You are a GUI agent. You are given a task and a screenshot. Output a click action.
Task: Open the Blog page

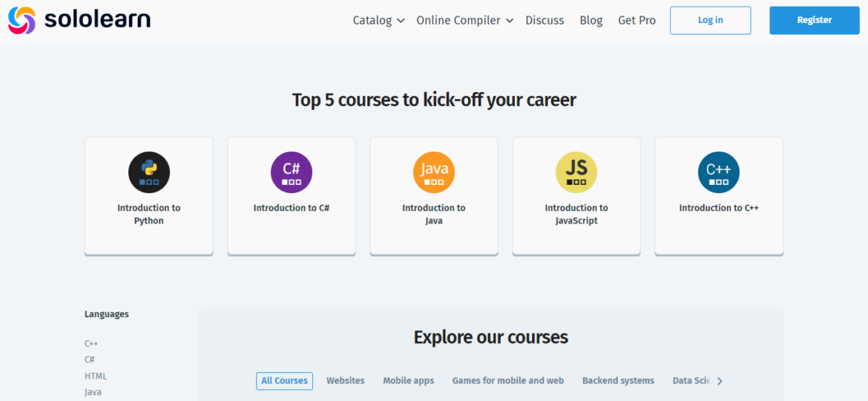click(x=591, y=21)
